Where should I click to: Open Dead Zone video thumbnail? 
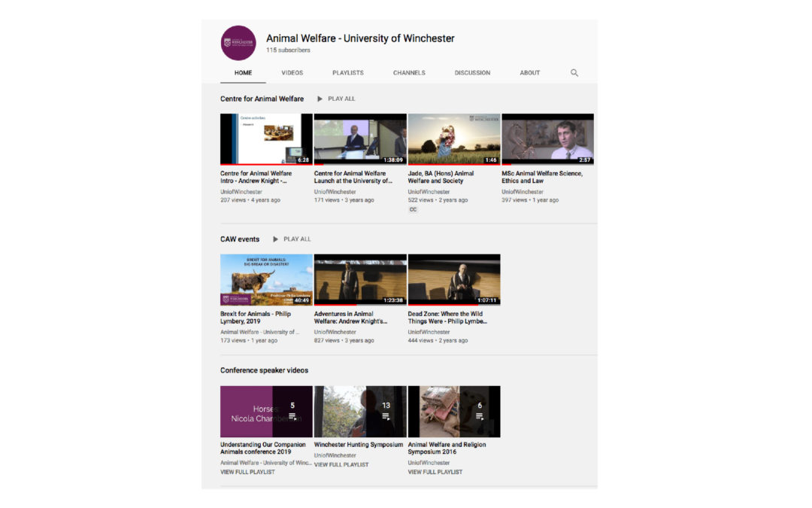point(454,279)
